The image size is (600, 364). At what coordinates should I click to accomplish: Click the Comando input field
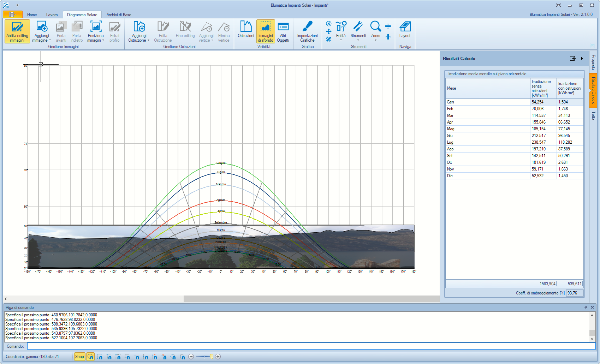(311, 346)
